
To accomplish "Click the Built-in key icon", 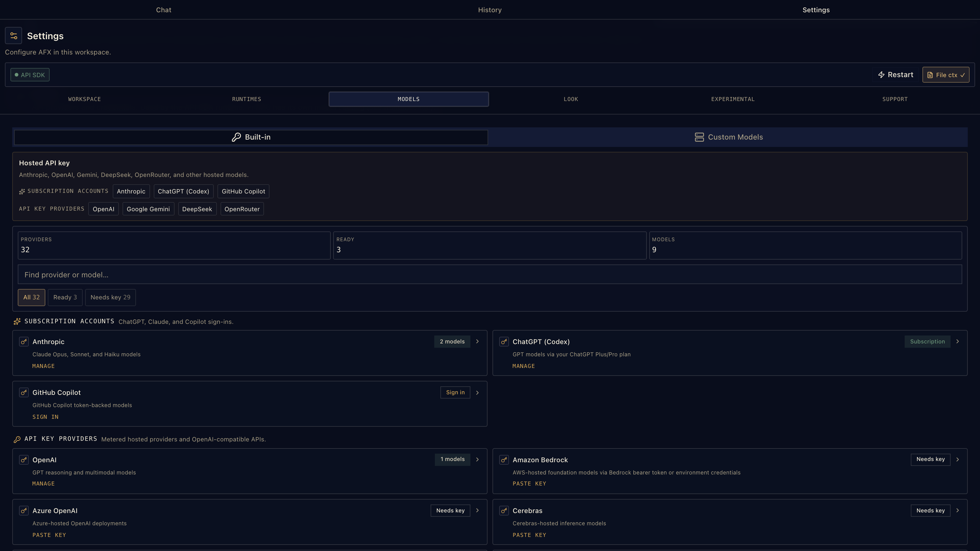I will tap(236, 137).
